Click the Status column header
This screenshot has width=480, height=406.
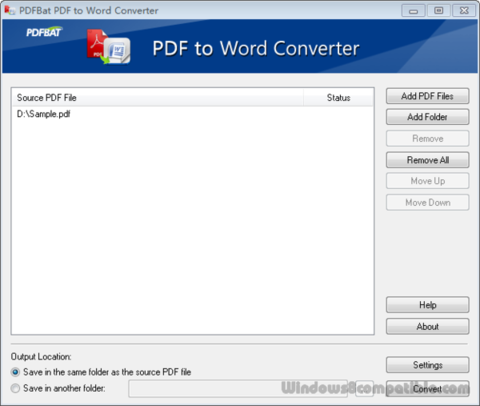[x=338, y=98]
